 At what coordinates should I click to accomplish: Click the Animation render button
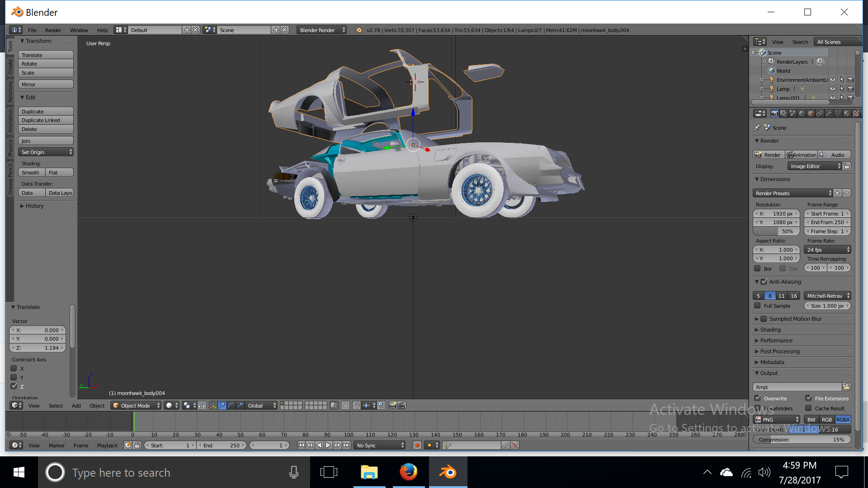pos(802,155)
